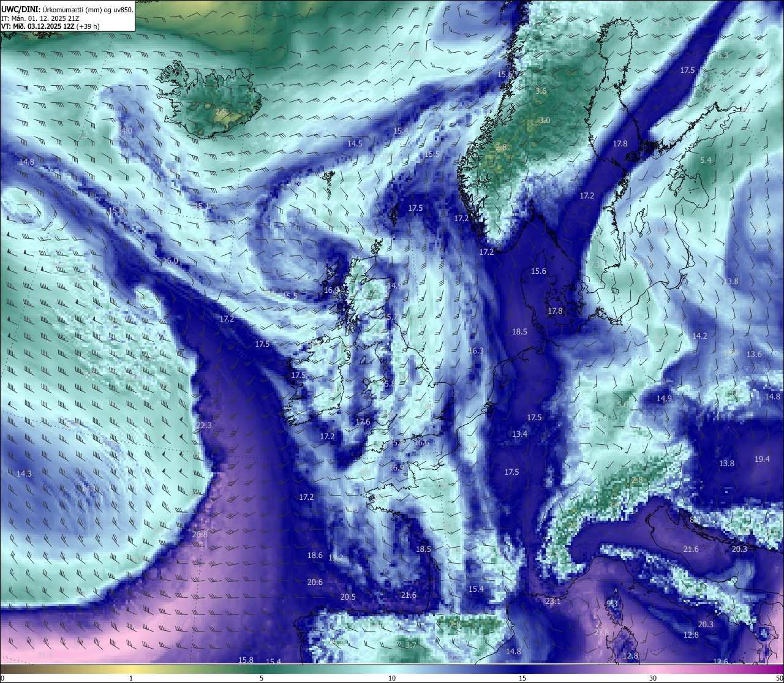Click the 3.7 value over Spain
Screen dimensions: 784x683
(x=411, y=645)
